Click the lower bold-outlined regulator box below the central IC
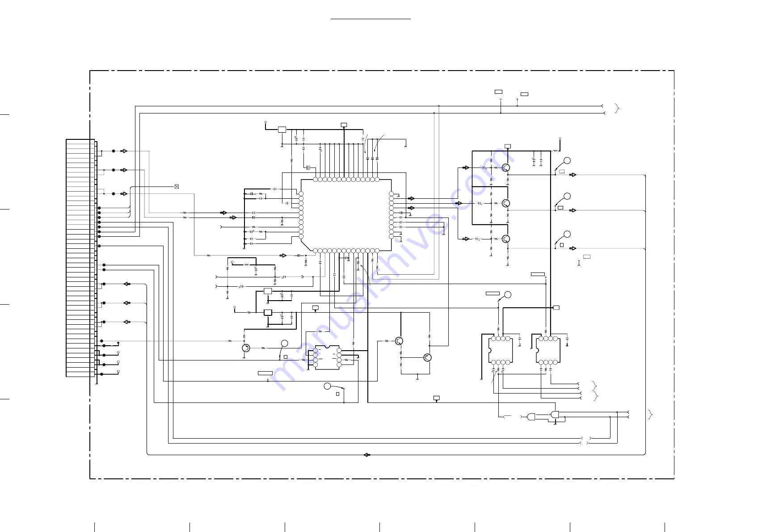This screenshot has width=779, height=532. point(268,313)
